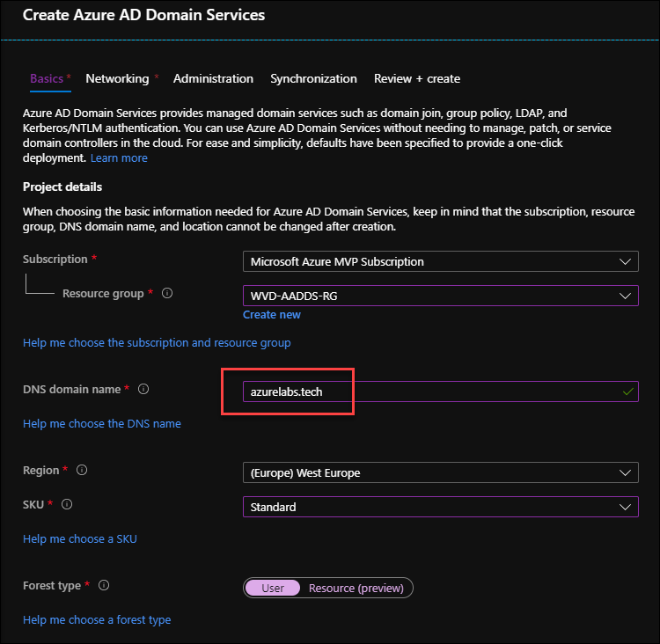Click the Forest type info icon
Viewport: 660px width, 644px height.
pos(104,585)
